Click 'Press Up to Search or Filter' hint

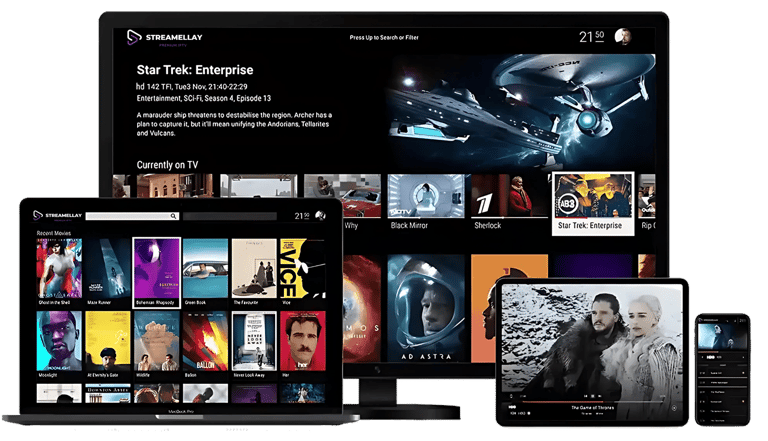tap(384, 37)
